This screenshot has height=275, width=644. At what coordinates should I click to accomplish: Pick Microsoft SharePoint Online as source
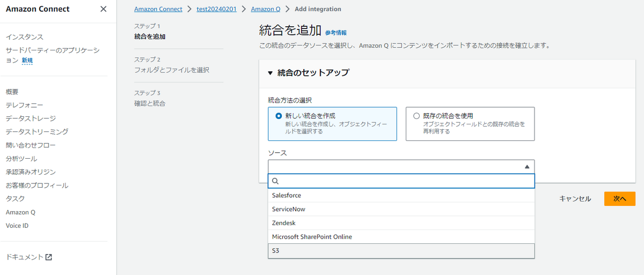(x=312, y=237)
